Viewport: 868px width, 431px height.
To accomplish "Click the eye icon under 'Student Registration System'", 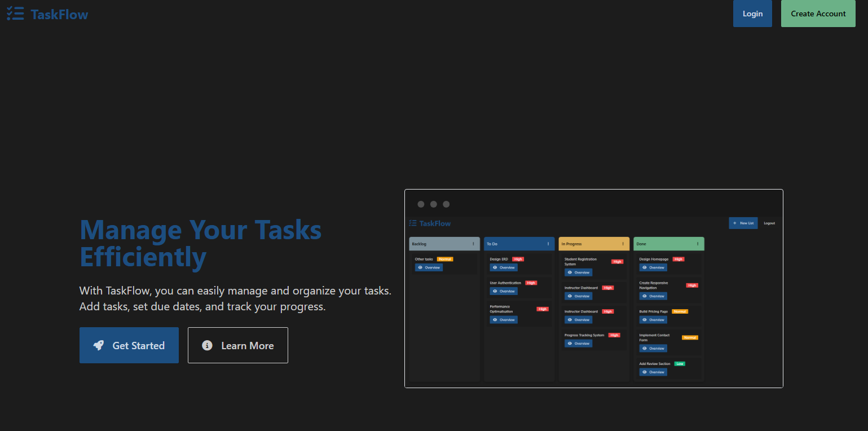I will (570, 272).
